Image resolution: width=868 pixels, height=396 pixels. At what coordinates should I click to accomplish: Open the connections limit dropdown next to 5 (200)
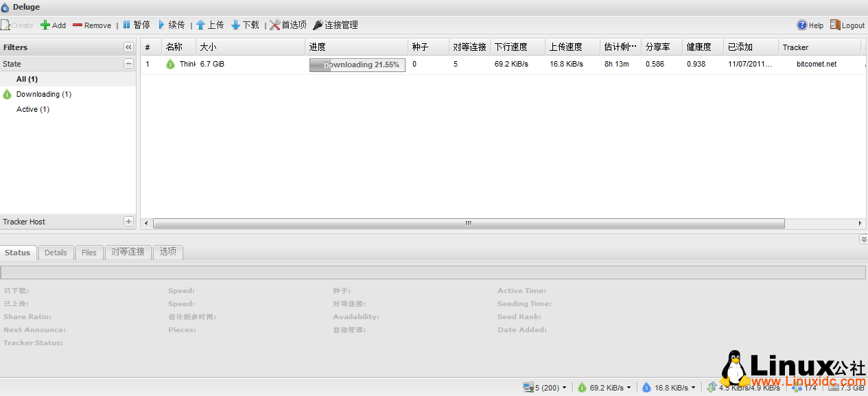[563, 387]
